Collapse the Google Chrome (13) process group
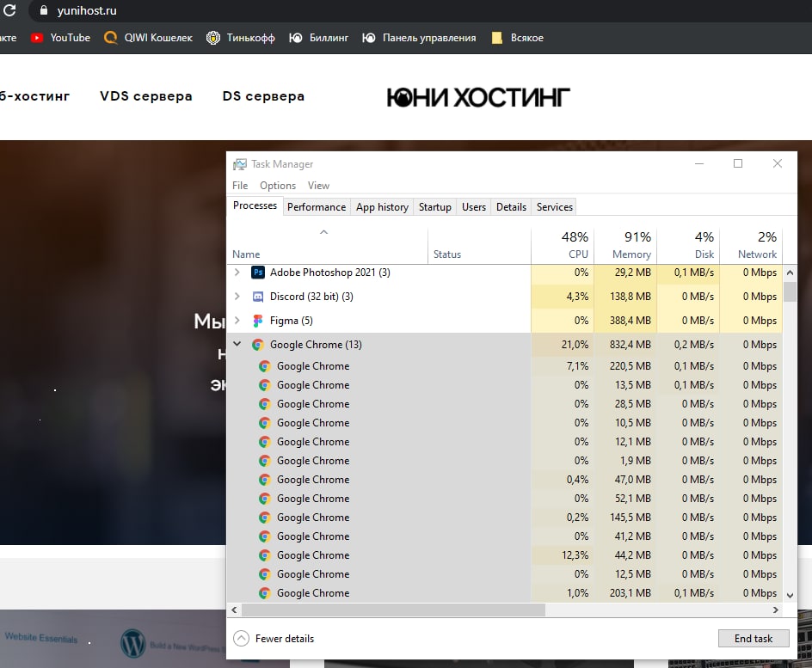 (x=237, y=344)
